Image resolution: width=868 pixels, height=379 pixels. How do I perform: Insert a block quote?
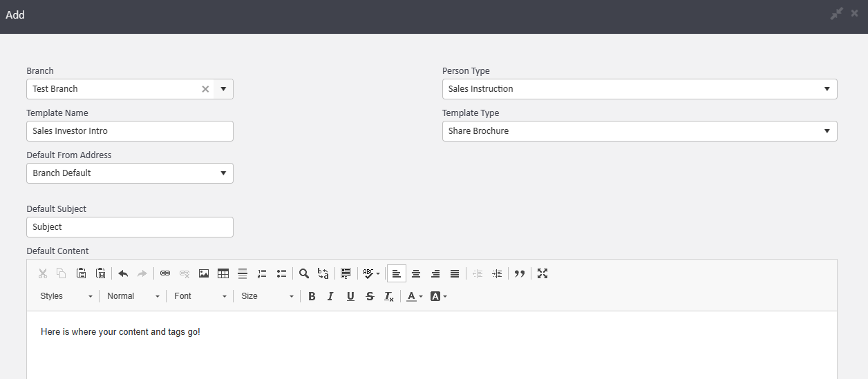coord(520,273)
